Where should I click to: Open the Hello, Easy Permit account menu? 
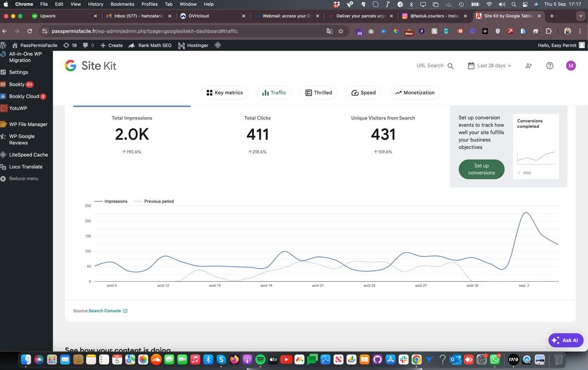click(x=561, y=46)
